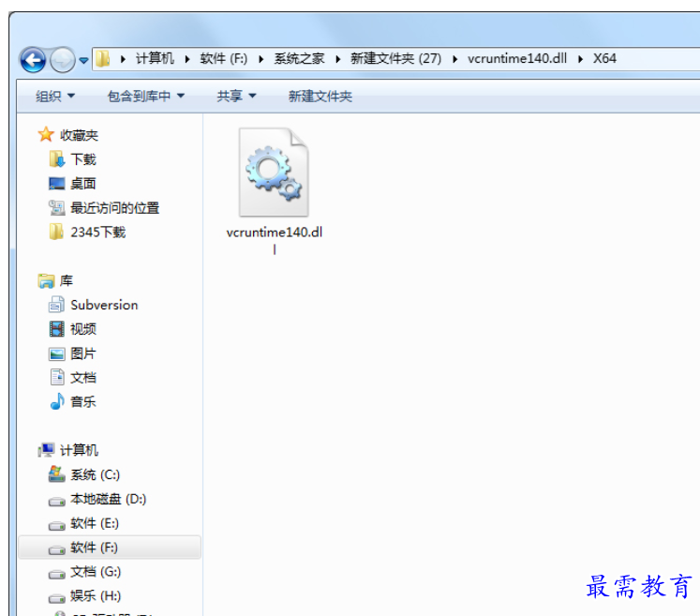This screenshot has height=616, width=700.
Task: Click the 2345下载 folder icon
Action: (56, 232)
